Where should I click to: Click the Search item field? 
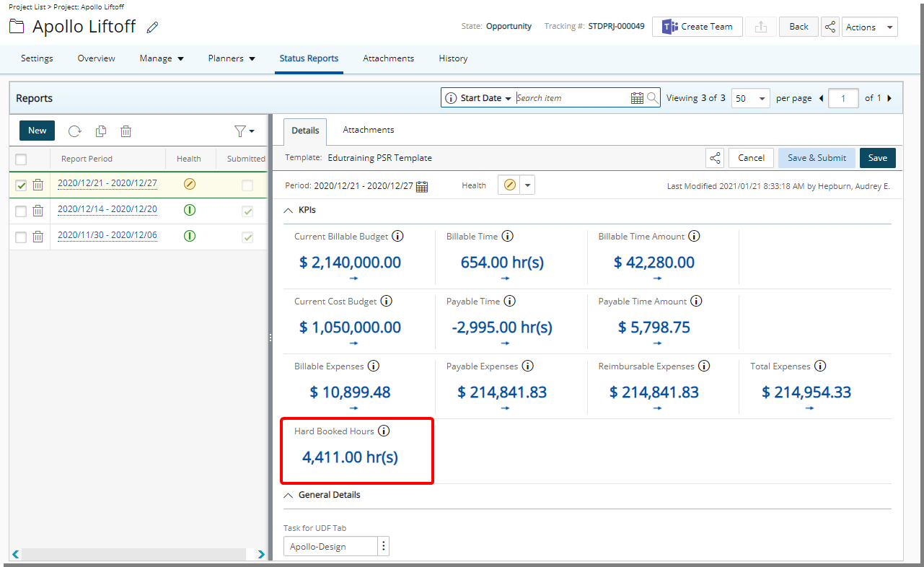tap(572, 98)
